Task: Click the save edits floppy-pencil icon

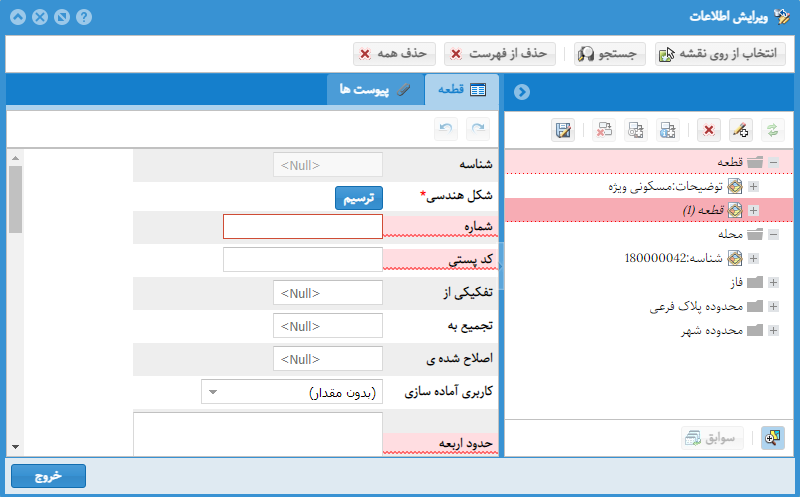Action: 563,130
